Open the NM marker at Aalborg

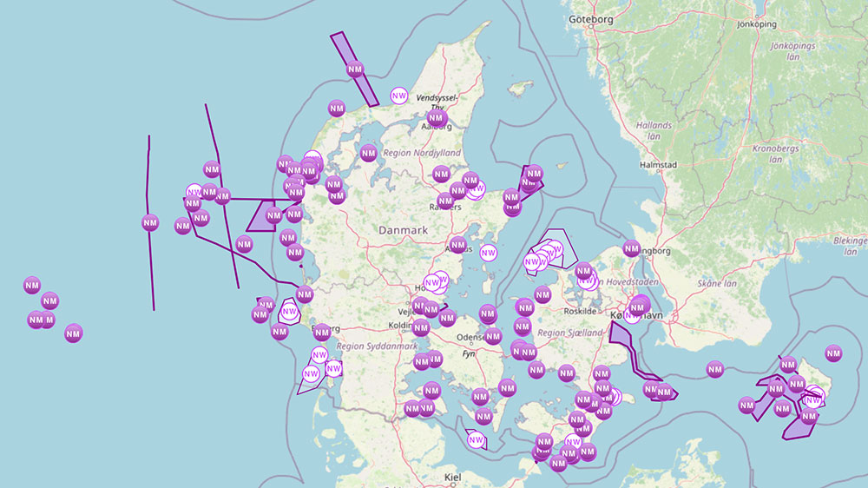(437, 118)
